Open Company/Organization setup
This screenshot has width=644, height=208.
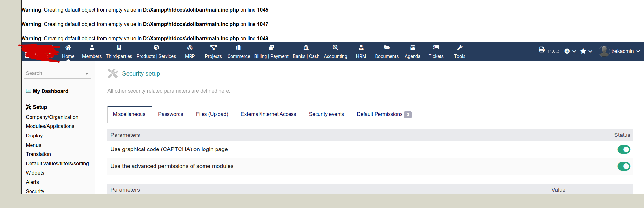click(52, 117)
